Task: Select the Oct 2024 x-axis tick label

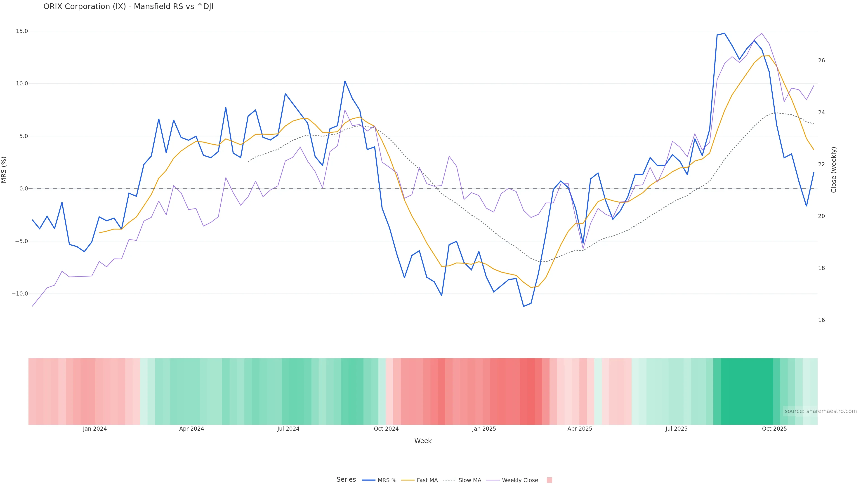Action: point(386,429)
